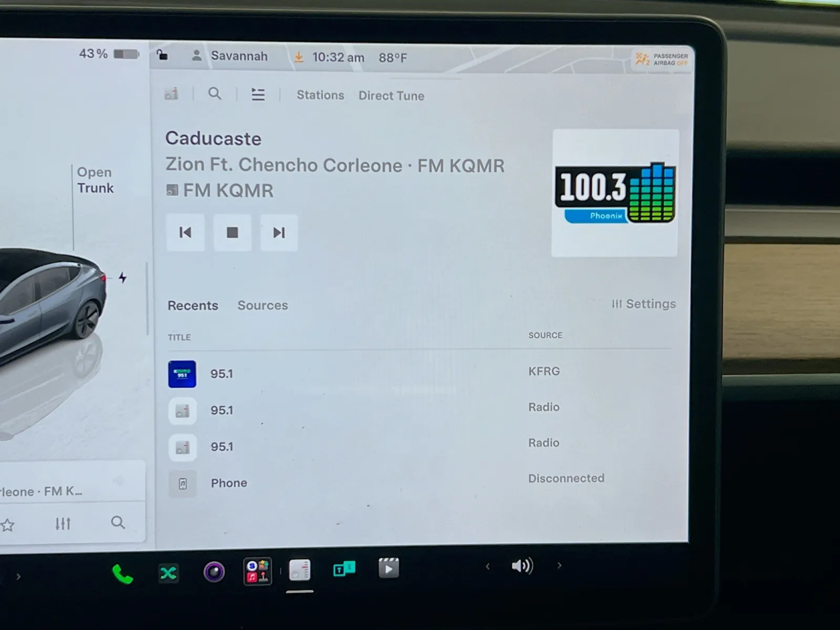Open the radio source icon in media toolbar
Viewport: 840px width, 630px height.
[171, 94]
